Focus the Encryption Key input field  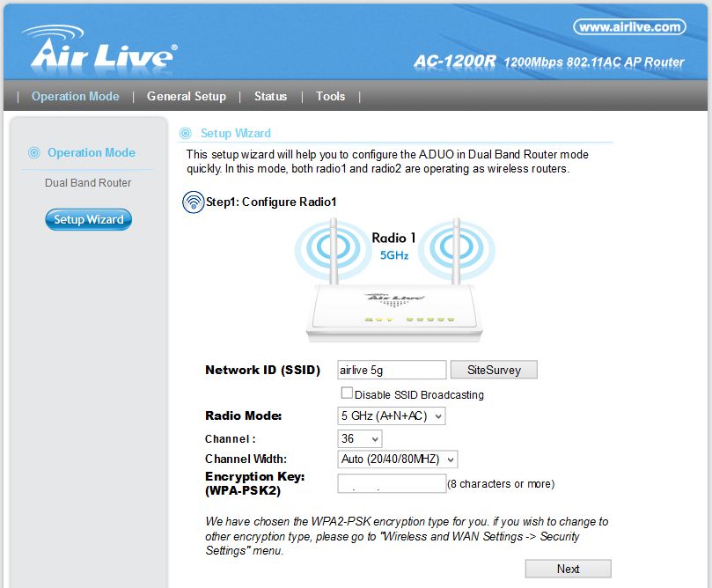[x=392, y=483]
